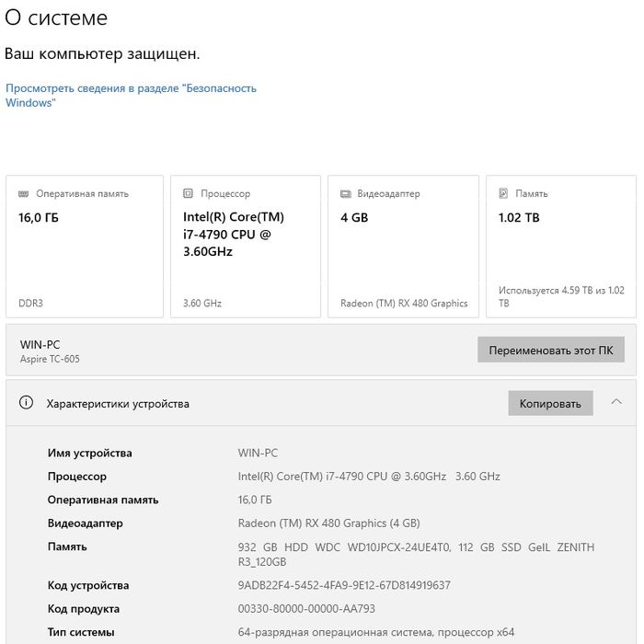Select Radeon RX 480 Graphics (4 GB) row value

point(328,523)
